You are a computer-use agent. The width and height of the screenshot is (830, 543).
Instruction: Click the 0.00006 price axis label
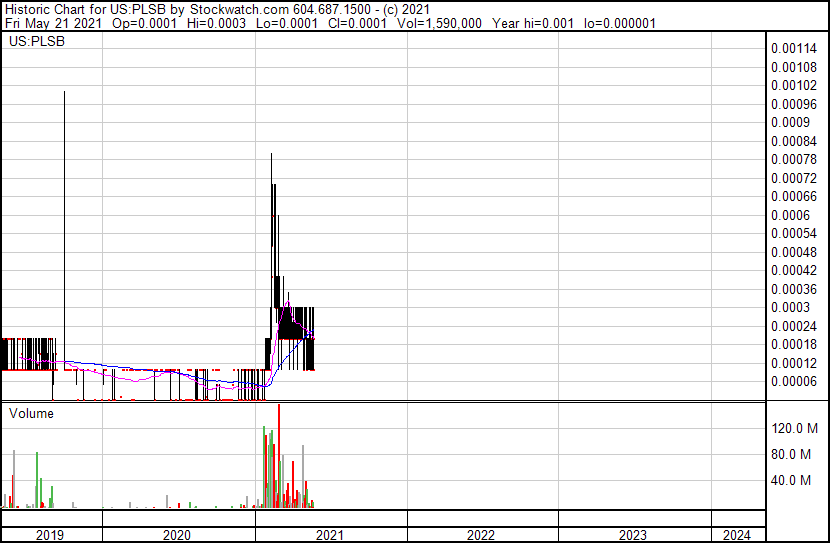point(792,381)
